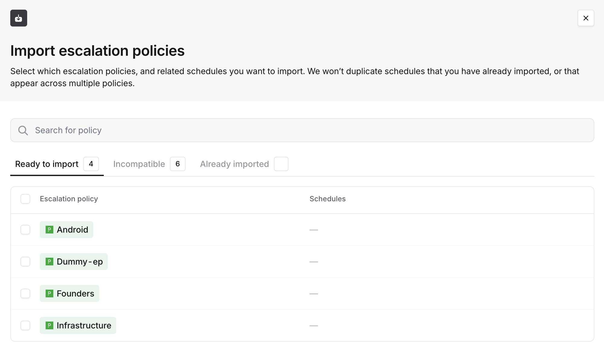604x364 pixels.
Task: Click the PagerDuty icon beside Android
Action: click(49, 230)
